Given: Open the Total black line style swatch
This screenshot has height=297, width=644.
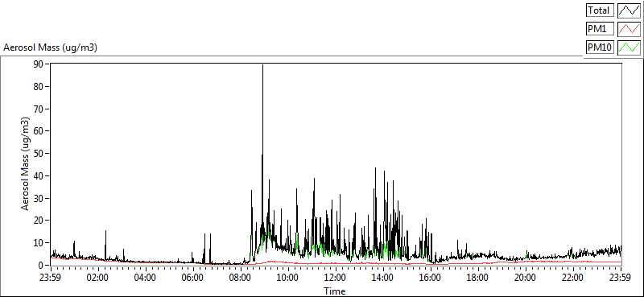Looking at the screenshot, I should coord(629,10).
